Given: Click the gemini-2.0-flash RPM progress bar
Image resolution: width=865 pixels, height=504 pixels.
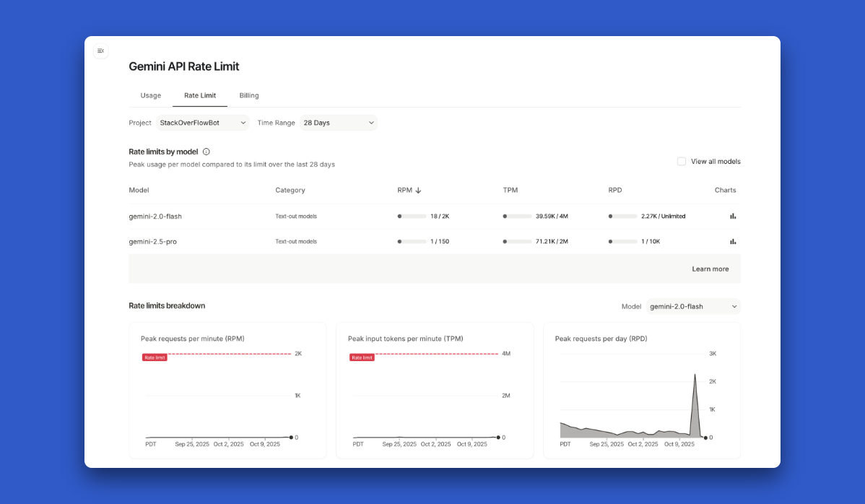Looking at the screenshot, I should tap(412, 216).
